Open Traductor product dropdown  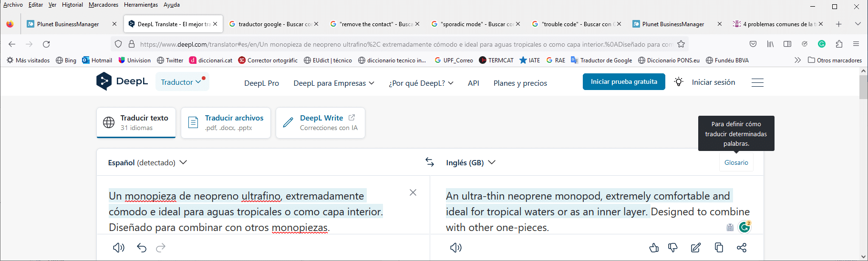181,82
